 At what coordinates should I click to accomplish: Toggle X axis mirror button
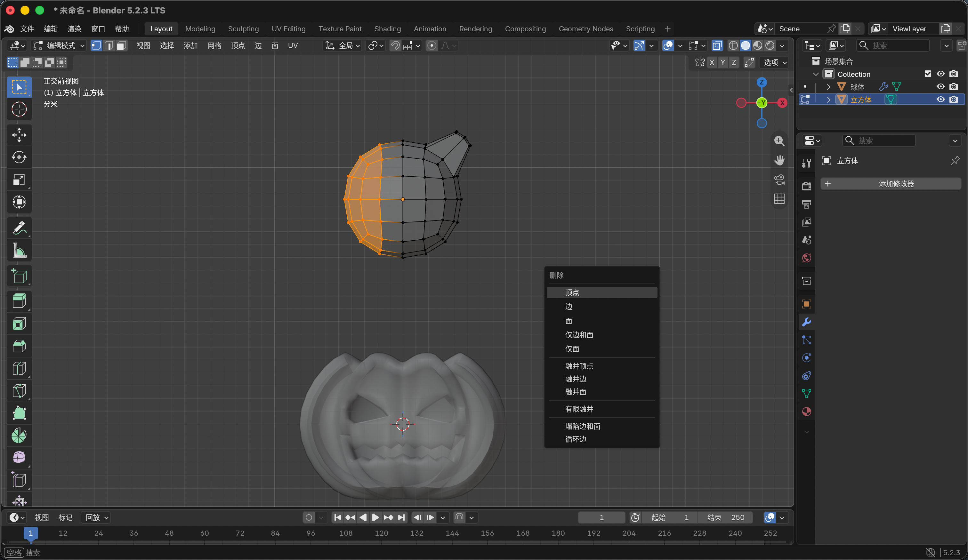(x=712, y=62)
